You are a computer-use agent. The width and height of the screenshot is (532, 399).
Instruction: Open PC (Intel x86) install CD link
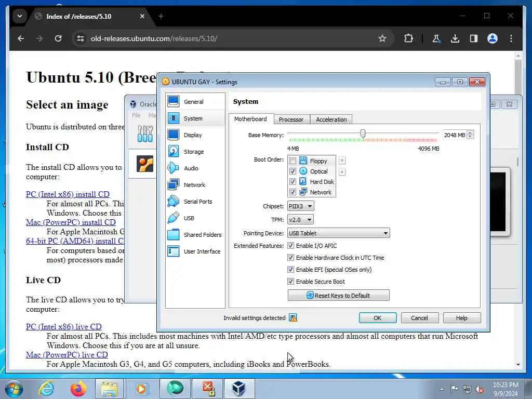pyautogui.click(x=68, y=194)
